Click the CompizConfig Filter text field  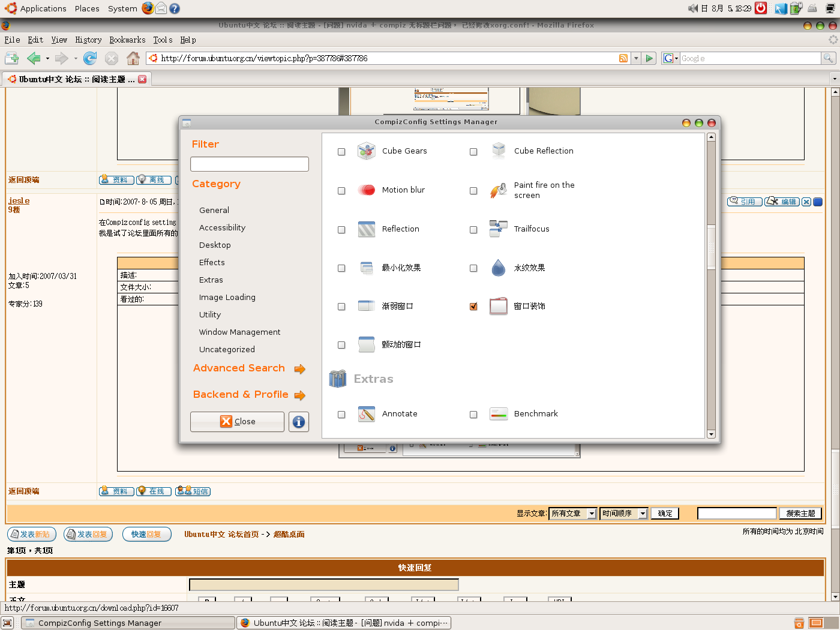[x=250, y=164]
